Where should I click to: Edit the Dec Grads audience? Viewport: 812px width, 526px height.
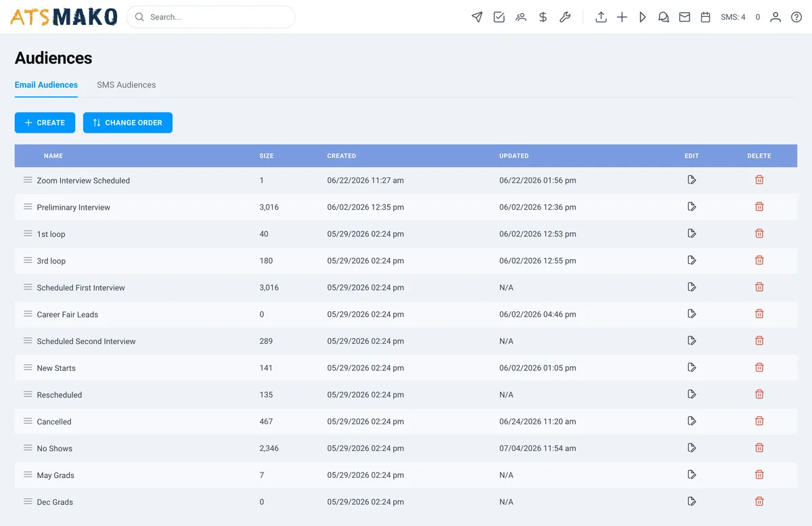pos(692,502)
